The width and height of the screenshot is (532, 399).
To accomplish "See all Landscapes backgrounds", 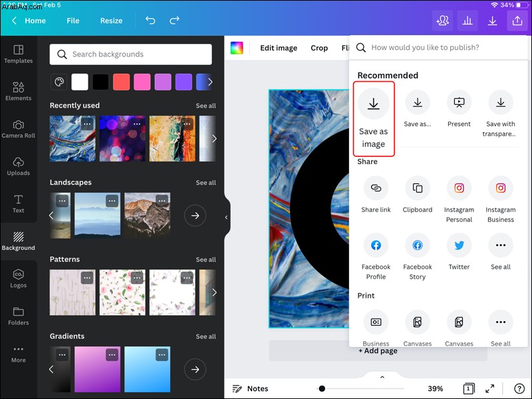I will point(205,182).
